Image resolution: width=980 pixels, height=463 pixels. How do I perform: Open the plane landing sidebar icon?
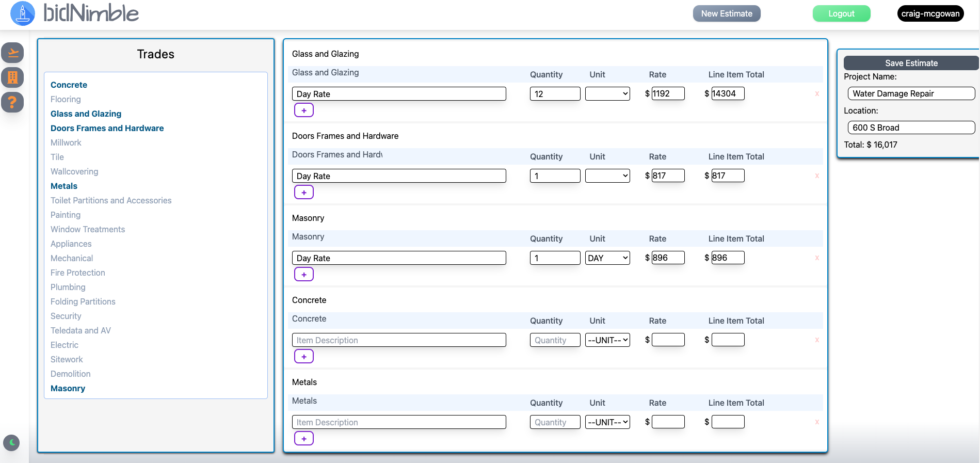pyautogui.click(x=13, y=53)
